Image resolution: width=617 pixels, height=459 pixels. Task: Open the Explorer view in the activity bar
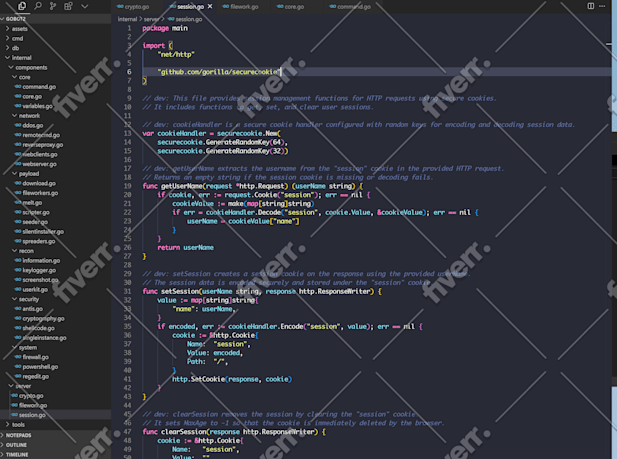pyautogui.click(x=22, y=6)
